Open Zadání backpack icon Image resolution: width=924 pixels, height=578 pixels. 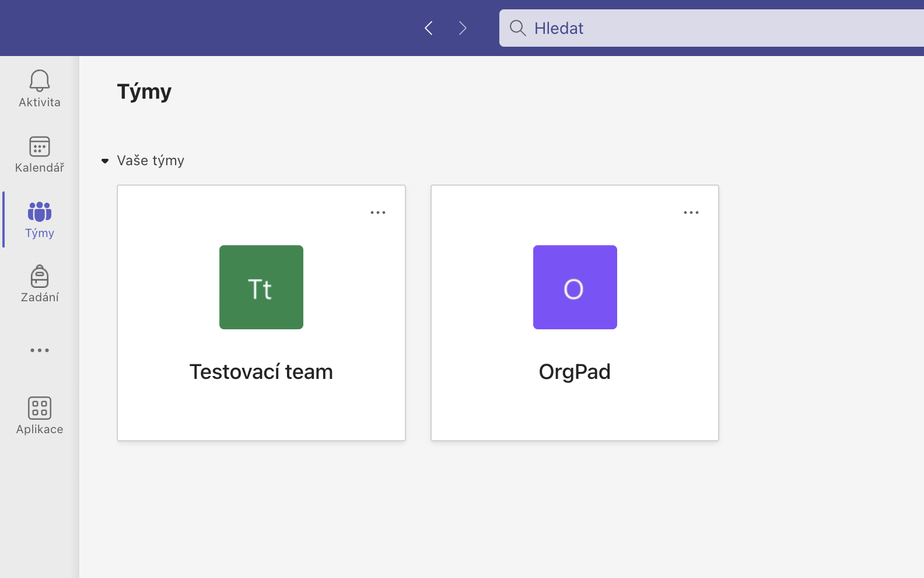coord(40,277)
